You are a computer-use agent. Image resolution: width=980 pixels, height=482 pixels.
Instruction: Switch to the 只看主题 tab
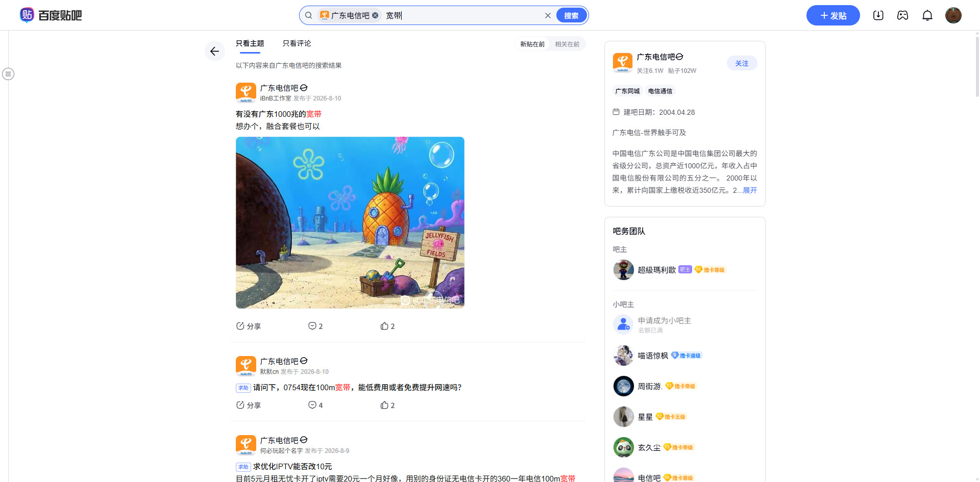(x=250, y=44)
